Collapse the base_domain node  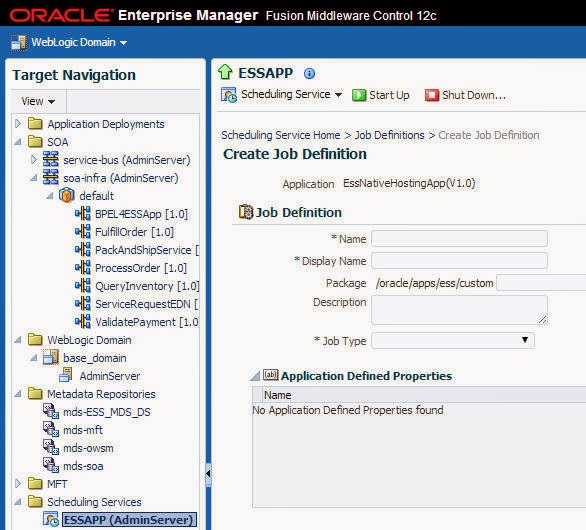34,358
